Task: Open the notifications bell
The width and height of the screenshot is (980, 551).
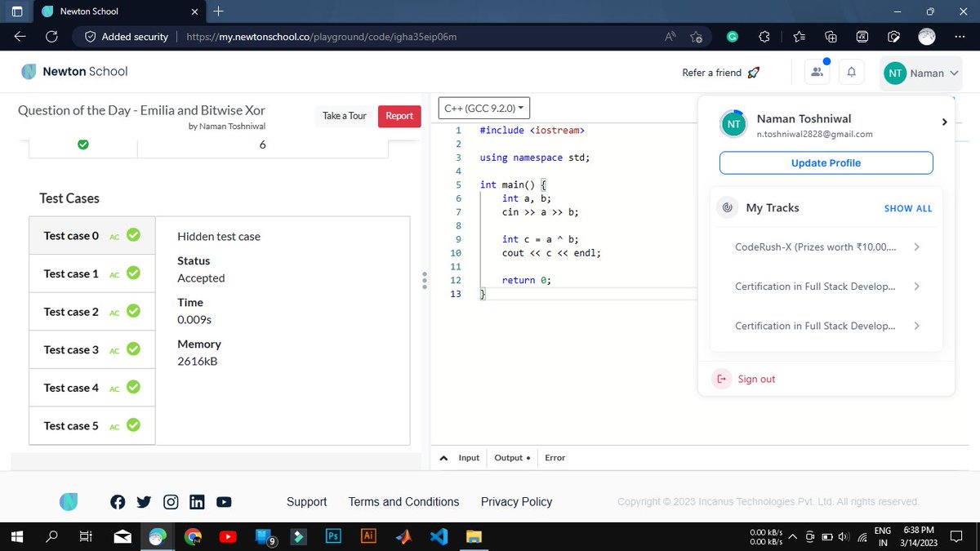Action: pos(851,73)
